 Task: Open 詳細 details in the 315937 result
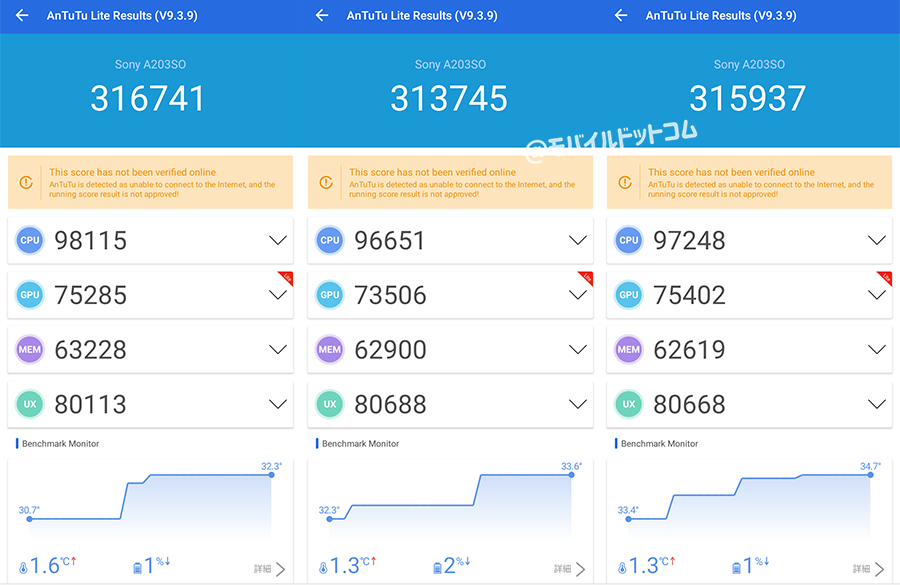pyautogui.click(x=868, y=568)
